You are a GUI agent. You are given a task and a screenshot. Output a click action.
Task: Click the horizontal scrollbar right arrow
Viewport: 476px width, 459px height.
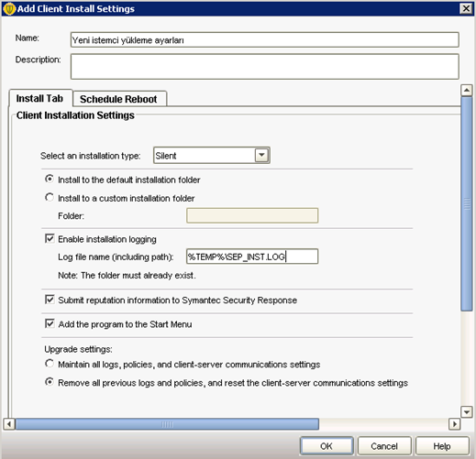pyautogui.click(x=455, y=424)
